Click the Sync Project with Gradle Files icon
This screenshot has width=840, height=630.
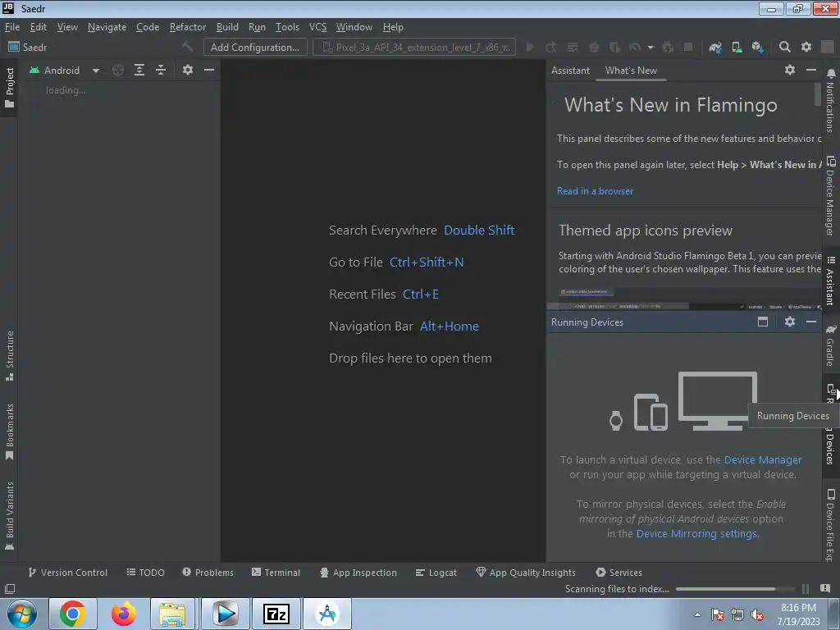(715, 48)
